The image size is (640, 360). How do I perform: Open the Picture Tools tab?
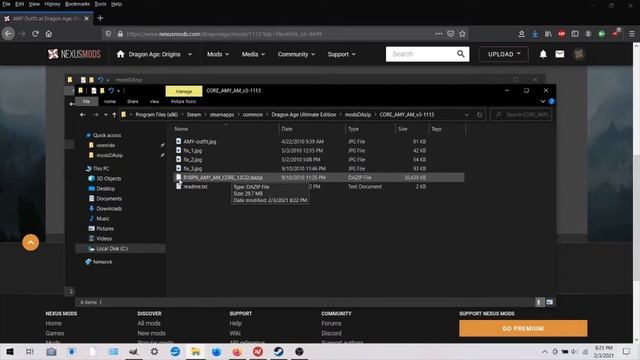click(183, 101)
